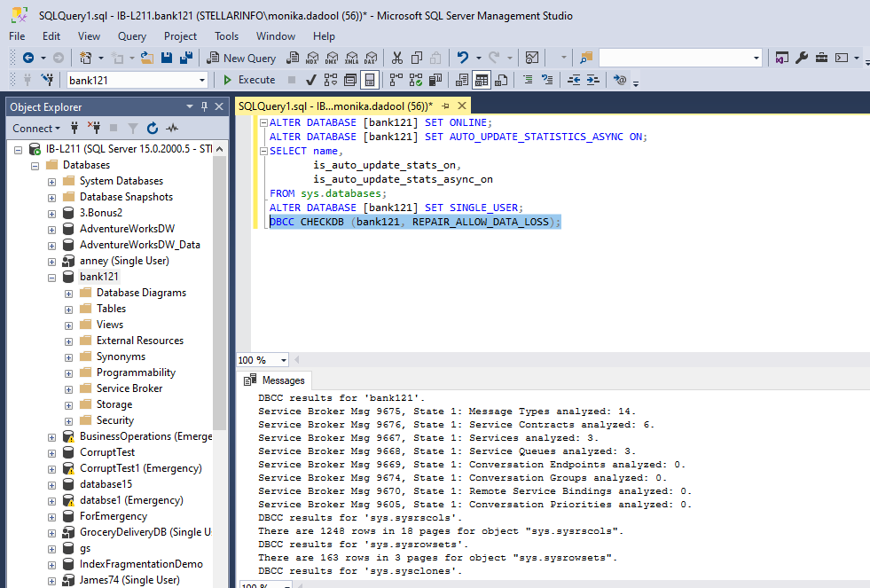Click the Cut scissors icon
Viewport: 870px width, 588px height.
pyautogui.click(x=397, y=58)
